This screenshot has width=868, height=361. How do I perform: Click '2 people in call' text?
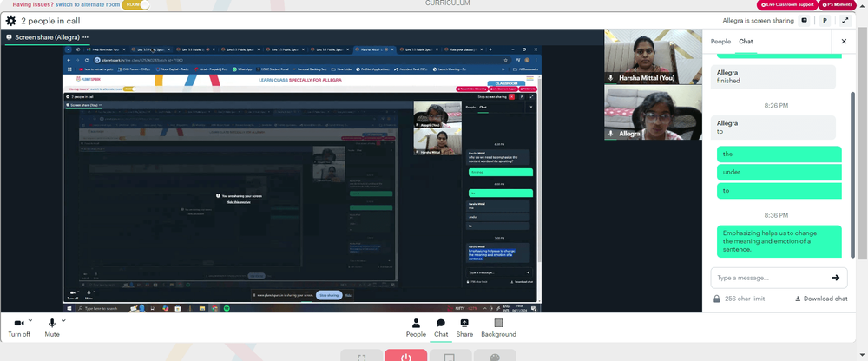click(x=50, y=21)
